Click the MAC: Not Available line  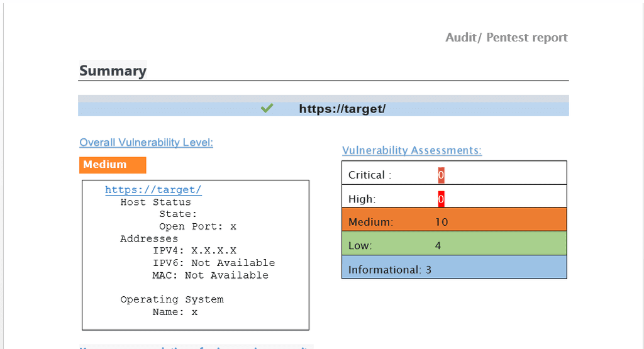tap(210, 275)
